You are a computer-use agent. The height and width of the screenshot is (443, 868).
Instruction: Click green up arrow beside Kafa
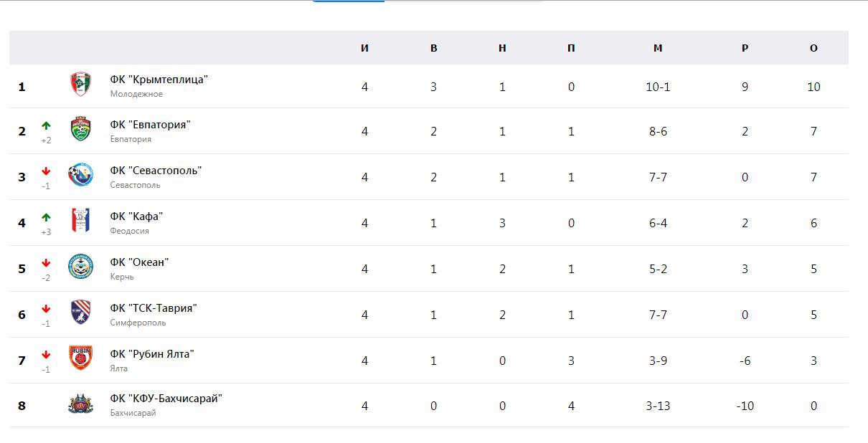click(46, 217)
